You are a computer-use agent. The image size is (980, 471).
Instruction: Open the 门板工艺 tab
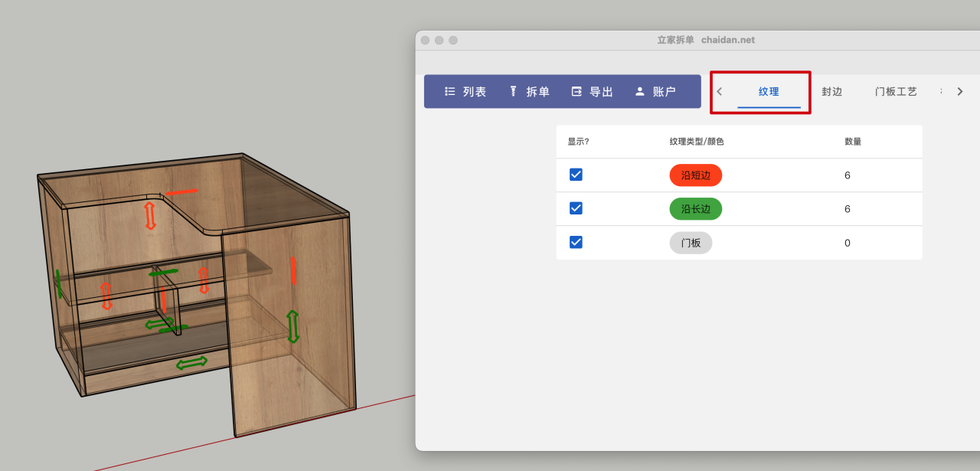[x=896, y=91]
